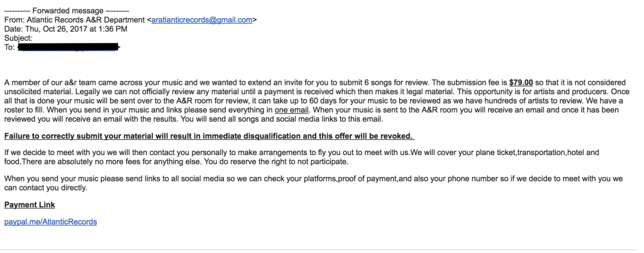
Task: Click the paragraph starting 'If we decide to meet'
Action: (x=301, y=157)
